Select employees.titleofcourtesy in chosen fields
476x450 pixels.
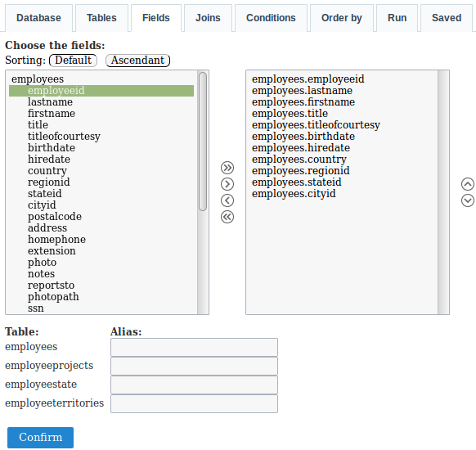pyautogui.click(x=343, y=125)
